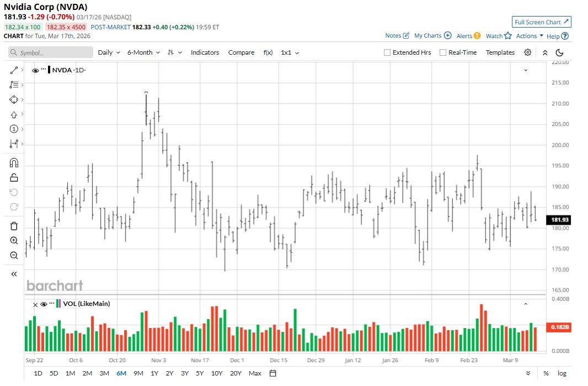Screen dimensions: 588x386
Task: Collapse the main NVDA pane chevron
Action: [x=526, y=70]
